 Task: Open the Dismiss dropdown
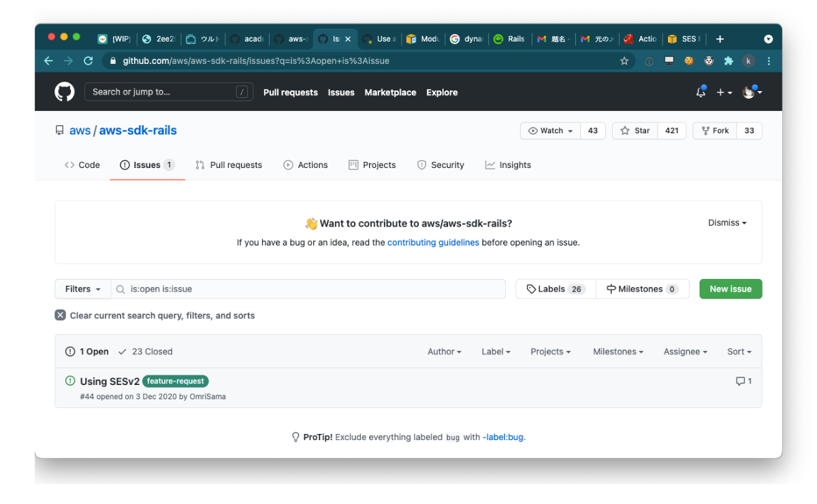pyautogui.click(x=727, y=223)
